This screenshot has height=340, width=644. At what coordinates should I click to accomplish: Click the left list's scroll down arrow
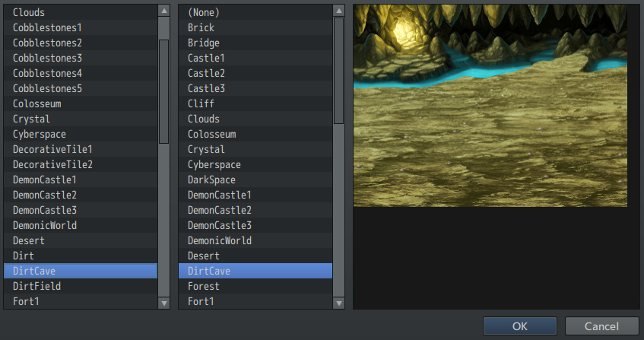[x=163, y=303]
